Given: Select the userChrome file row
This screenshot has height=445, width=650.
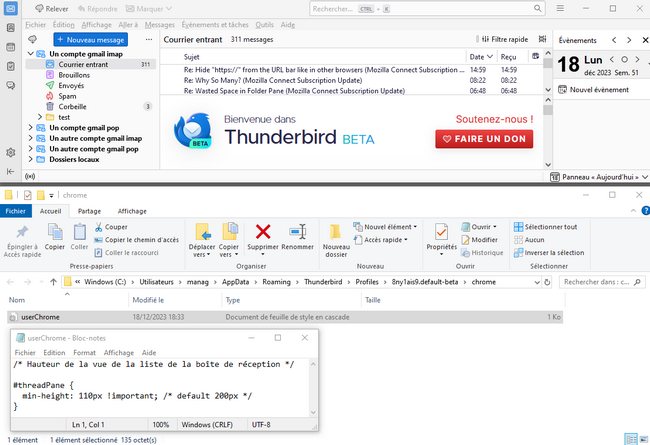Looking at the screenshot, I should pyautogui.click(x=285, y=317).
